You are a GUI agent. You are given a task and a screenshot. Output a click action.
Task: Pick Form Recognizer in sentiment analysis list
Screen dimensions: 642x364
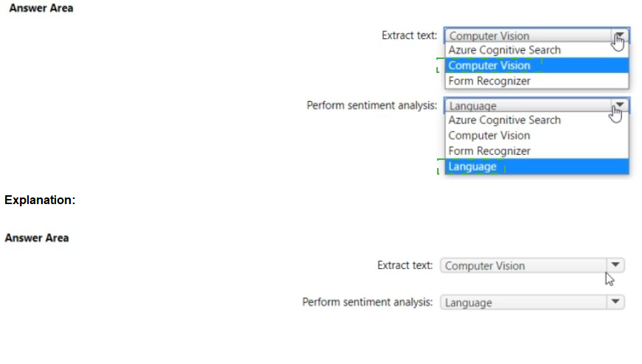click(x=489, y=151)
